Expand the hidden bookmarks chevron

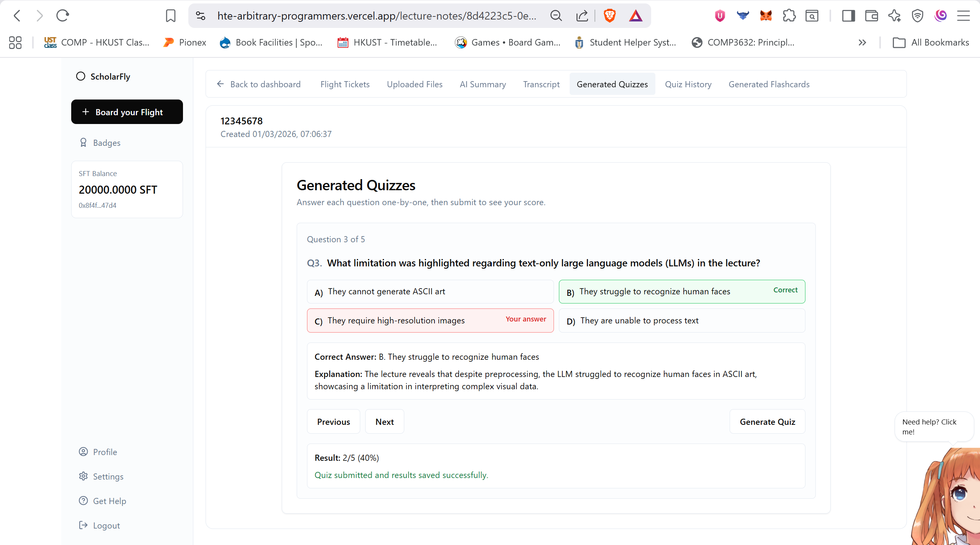862,42
